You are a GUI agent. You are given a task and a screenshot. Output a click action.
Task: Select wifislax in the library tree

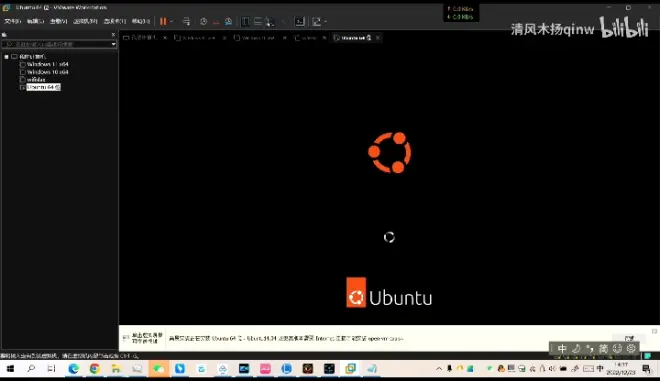(36, 80)
